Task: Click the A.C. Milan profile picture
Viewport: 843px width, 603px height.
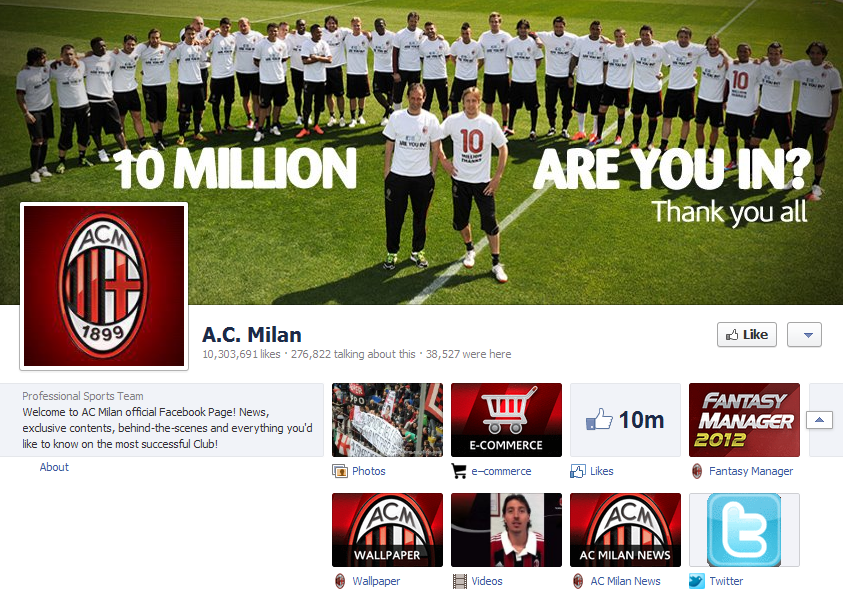Action: [x=104, y=286]
